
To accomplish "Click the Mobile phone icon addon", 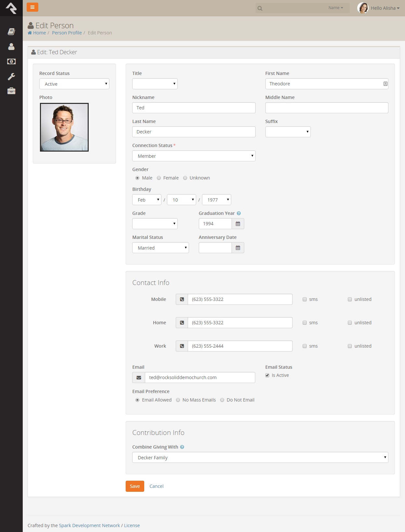I will pos(182,299).
